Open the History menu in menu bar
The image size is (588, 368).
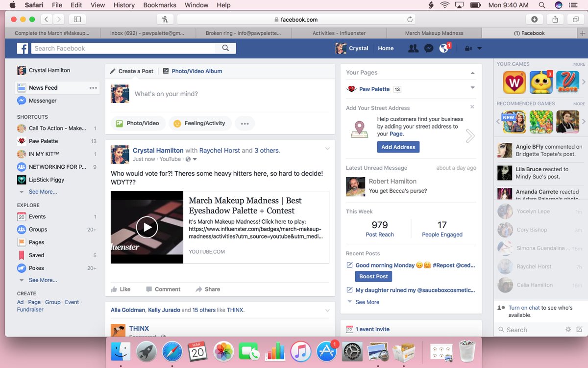point(124,5)
